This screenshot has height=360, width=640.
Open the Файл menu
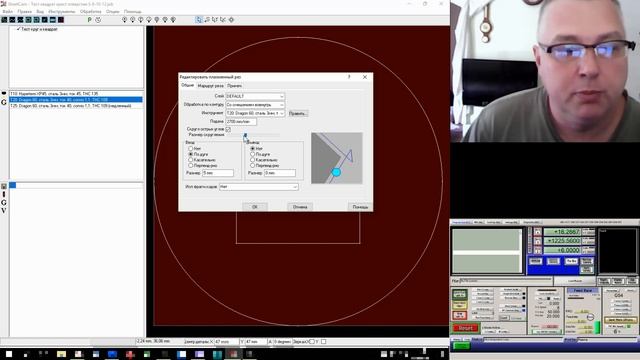pos(7,11)
